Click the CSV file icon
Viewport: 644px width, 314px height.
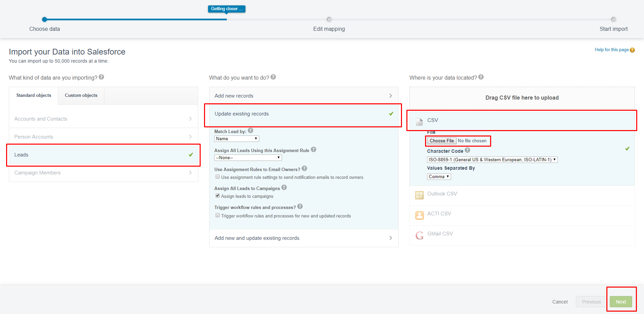(420, 122)
